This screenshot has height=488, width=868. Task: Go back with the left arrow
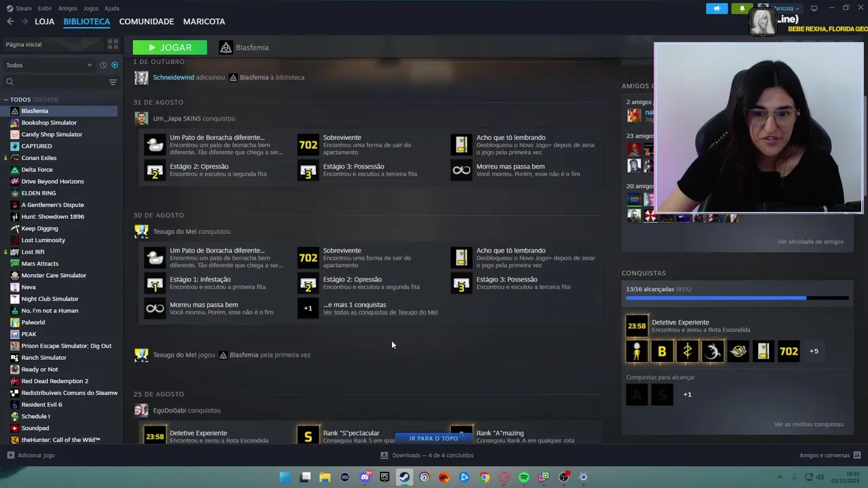tap(10, 22)
